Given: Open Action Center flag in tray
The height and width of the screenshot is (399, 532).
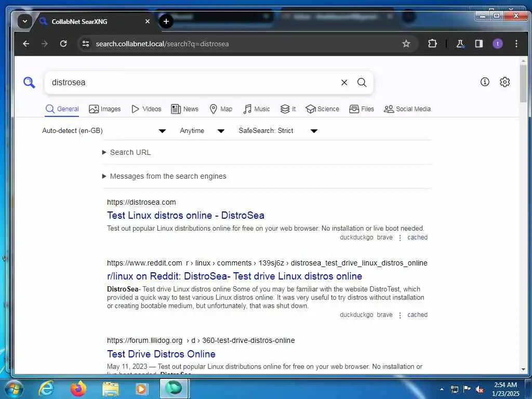Looking at the screenshot, I should point(467,389).
